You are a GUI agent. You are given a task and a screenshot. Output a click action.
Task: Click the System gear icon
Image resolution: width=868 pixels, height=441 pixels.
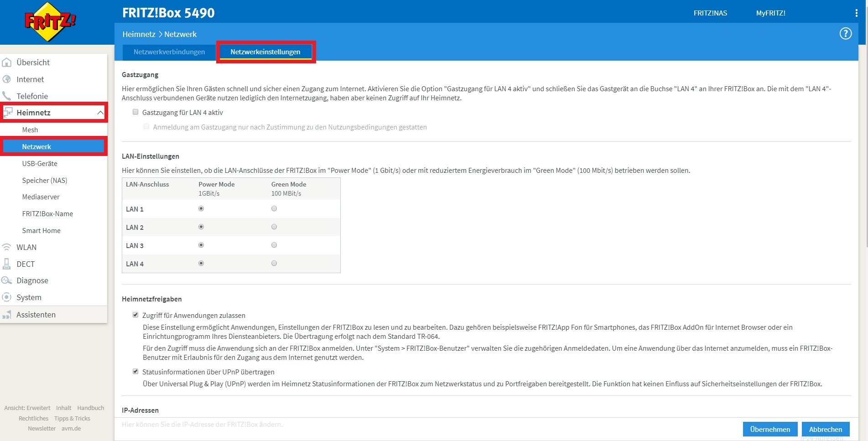(x=7, y=297)
